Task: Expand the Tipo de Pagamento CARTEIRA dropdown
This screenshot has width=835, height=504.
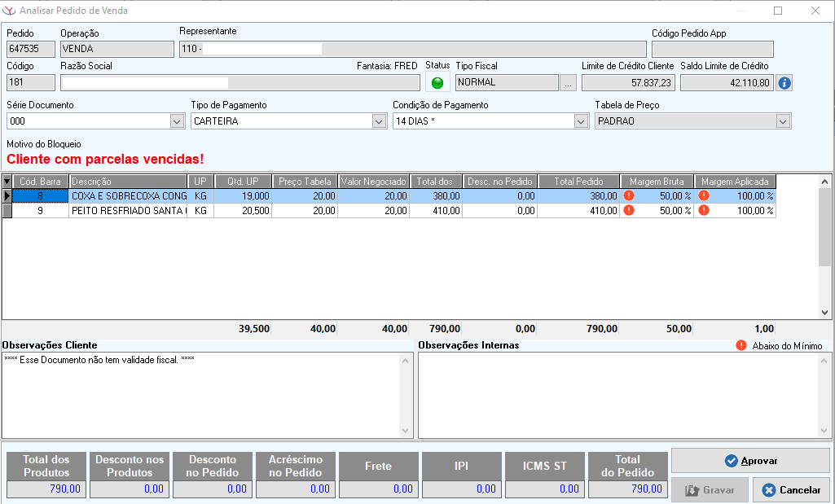Action: pos(379,121)
